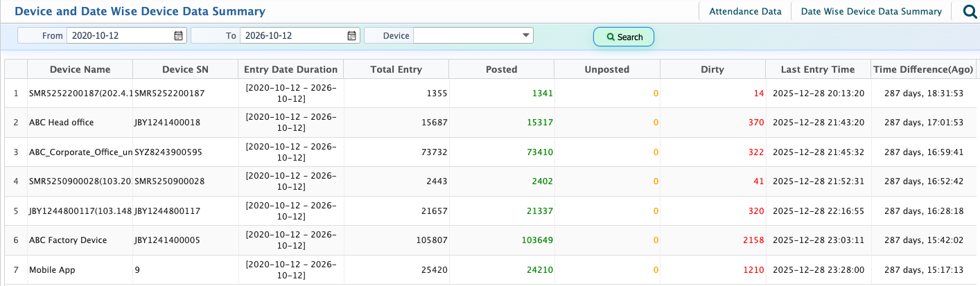980x286 pixels.
Task: Click time difference 287 days, 18:31:53
Action: click(924, 93)
